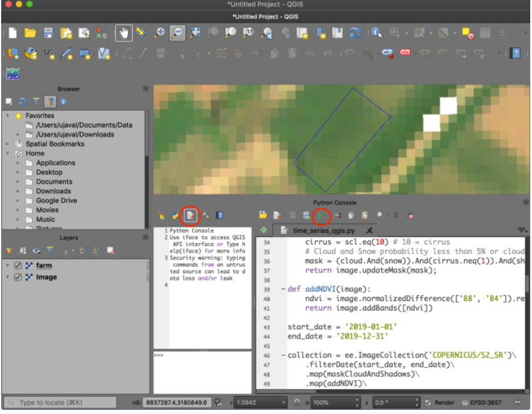Toggle visibility checkbox of farm layer
Image resolution: width=532 pixels, height=414 pixels.
pyautogui.click(x=18, y=265)
